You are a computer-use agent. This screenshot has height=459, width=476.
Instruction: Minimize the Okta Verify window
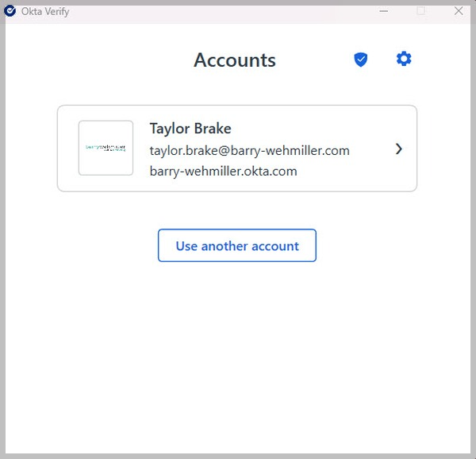click(x=383, y=11)
